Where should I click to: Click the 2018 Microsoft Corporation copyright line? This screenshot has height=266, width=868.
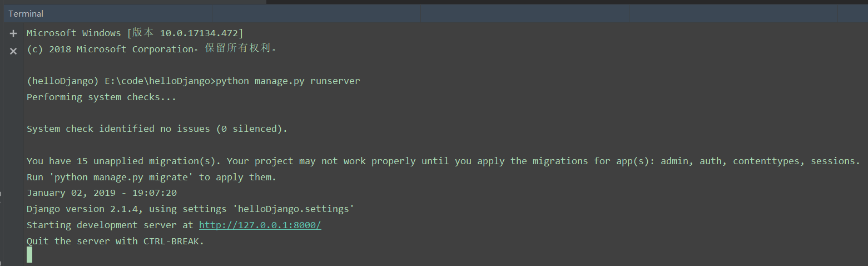point(151,49)
